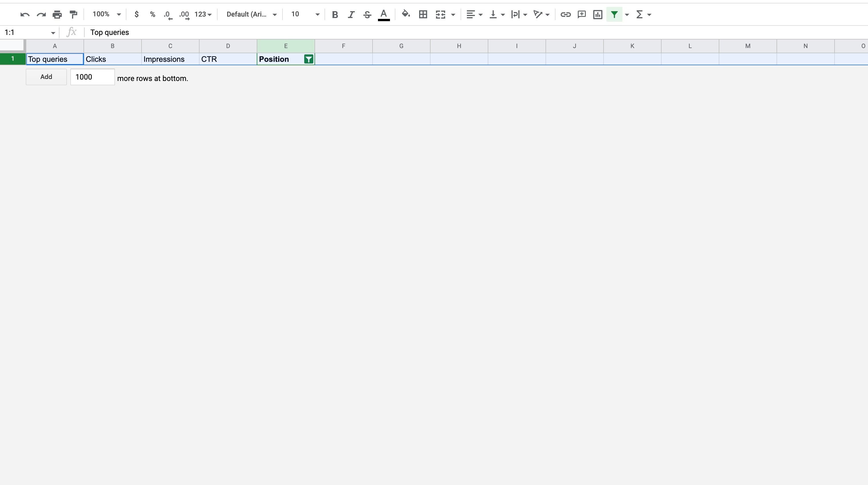Viewport: 868px width, 485px height.
Task: Click the Add rows button
Action: (46, 77)
